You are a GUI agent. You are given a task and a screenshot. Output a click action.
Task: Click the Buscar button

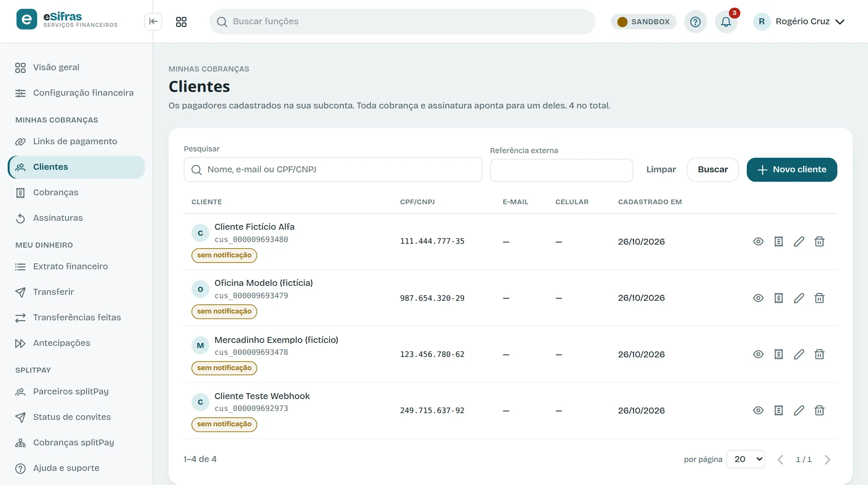[x=713, y=170]
